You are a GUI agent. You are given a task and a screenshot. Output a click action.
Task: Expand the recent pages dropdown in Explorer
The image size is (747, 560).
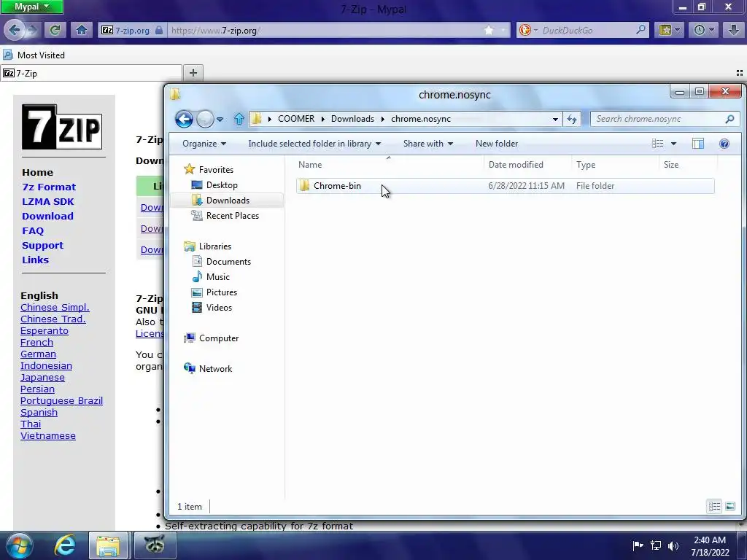(220, 120)
